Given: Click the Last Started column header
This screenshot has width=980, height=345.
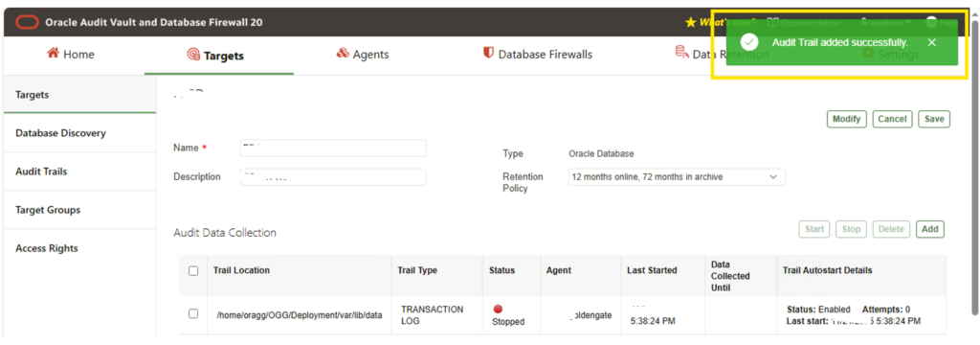Looking at the screenshot, I should (652, 270).
